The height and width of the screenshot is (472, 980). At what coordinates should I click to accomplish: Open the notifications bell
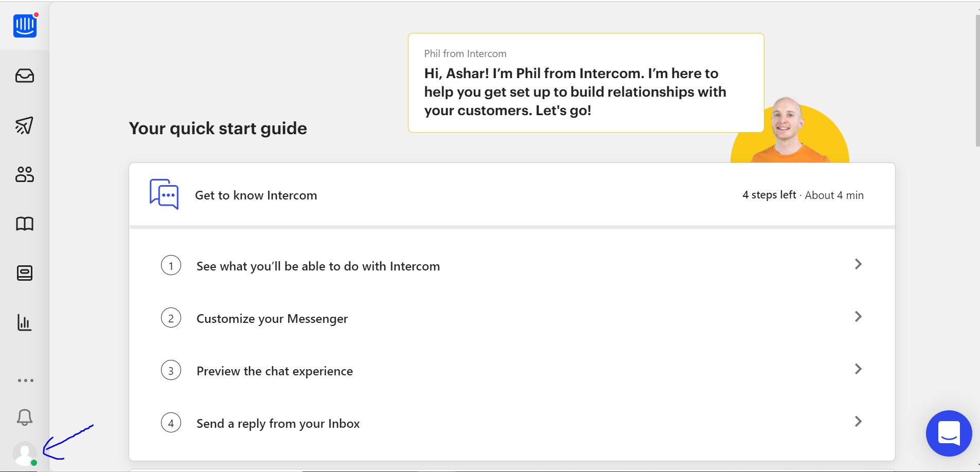[25, 417]
